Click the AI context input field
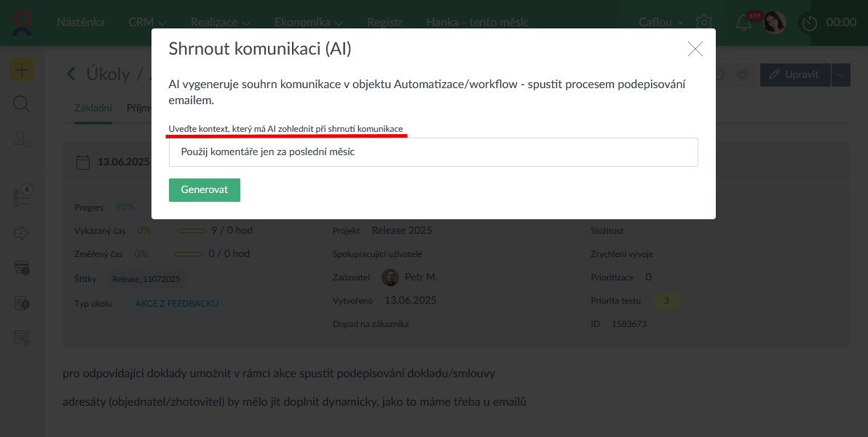 click(433, 152)
